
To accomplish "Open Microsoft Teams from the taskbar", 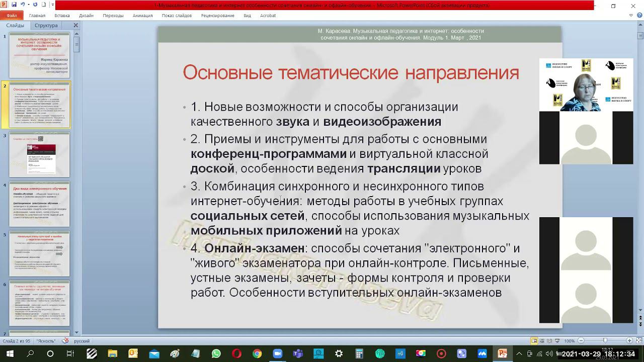I will 298,354.
